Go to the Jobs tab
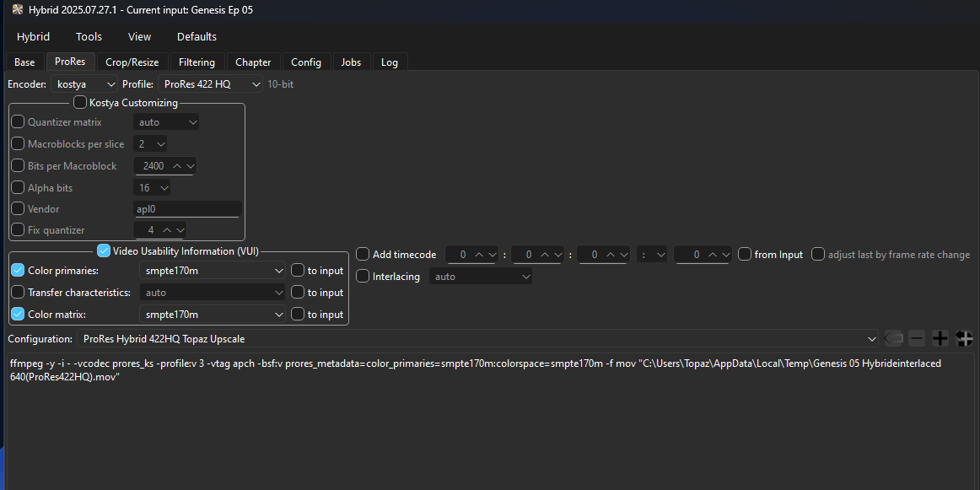Screen dimensions: 980x490 [x=351, y=62]
